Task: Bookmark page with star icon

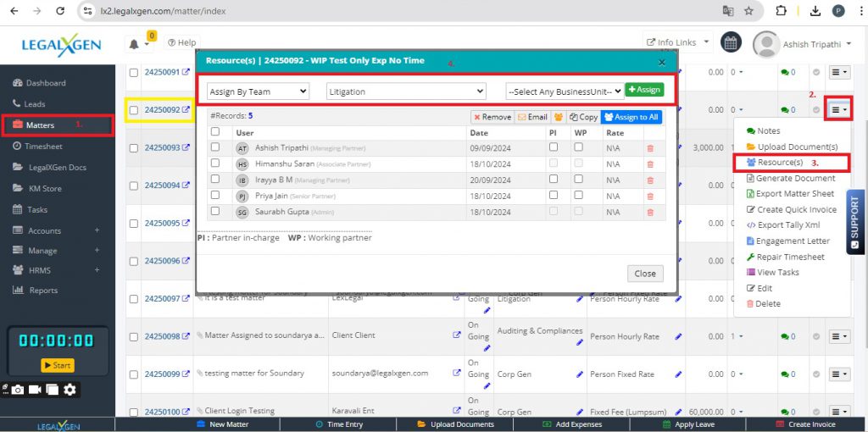Action: 748,11
